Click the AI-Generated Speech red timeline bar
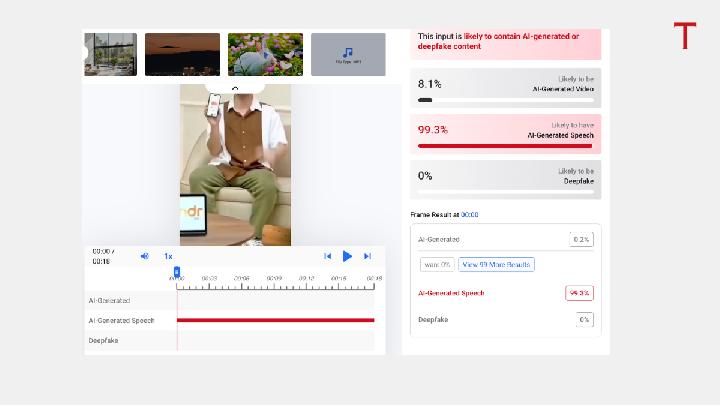The image size is (720, 405). [x=276, y=320]
